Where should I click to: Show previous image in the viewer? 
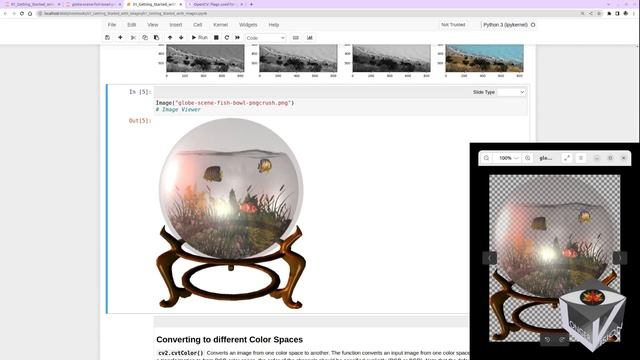(x=490, y=258)
